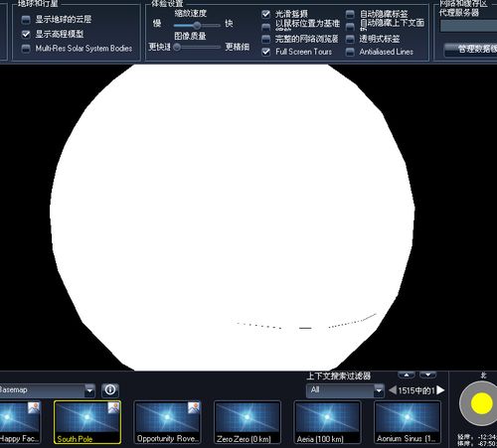This screenshot has height=448, width=497.
Task: Click the 管理数据 manage data button
Action: (470, 50)
